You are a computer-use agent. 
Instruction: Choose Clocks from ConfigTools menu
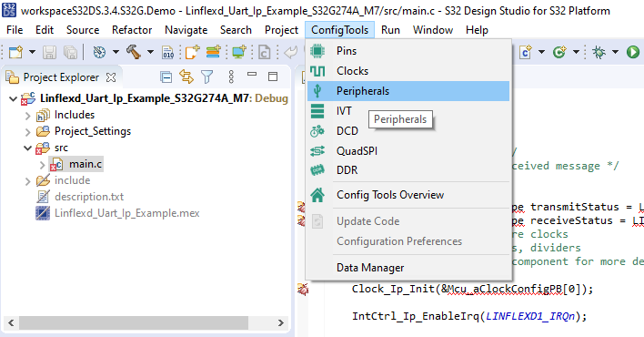coord(408,71)
